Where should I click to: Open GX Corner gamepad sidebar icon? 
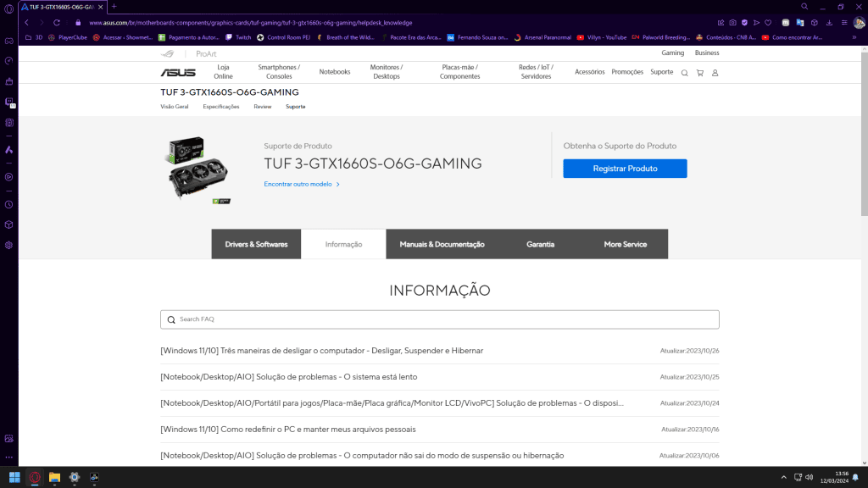click(x=8, y=41)
